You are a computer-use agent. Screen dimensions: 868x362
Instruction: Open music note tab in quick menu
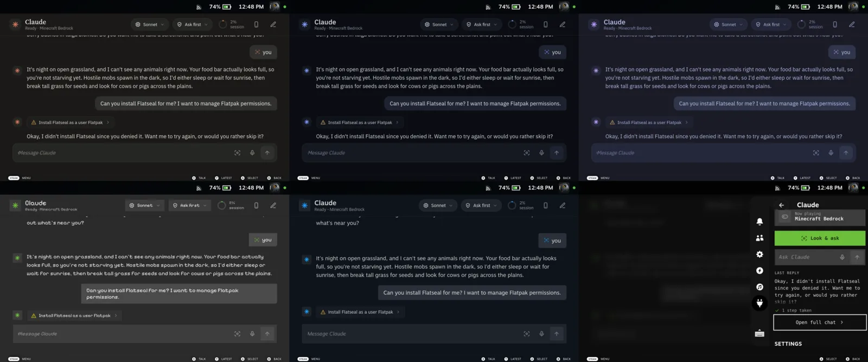759,287
